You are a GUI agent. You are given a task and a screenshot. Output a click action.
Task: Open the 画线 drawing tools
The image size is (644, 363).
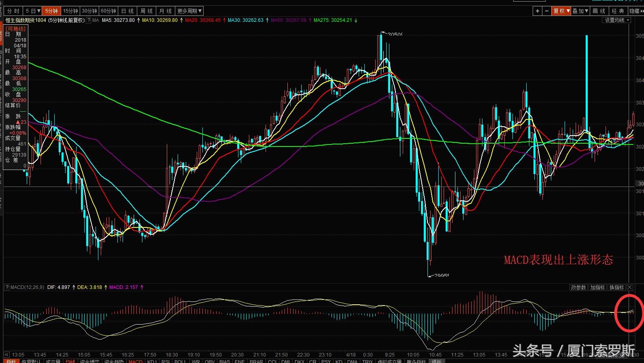(599, 11)
